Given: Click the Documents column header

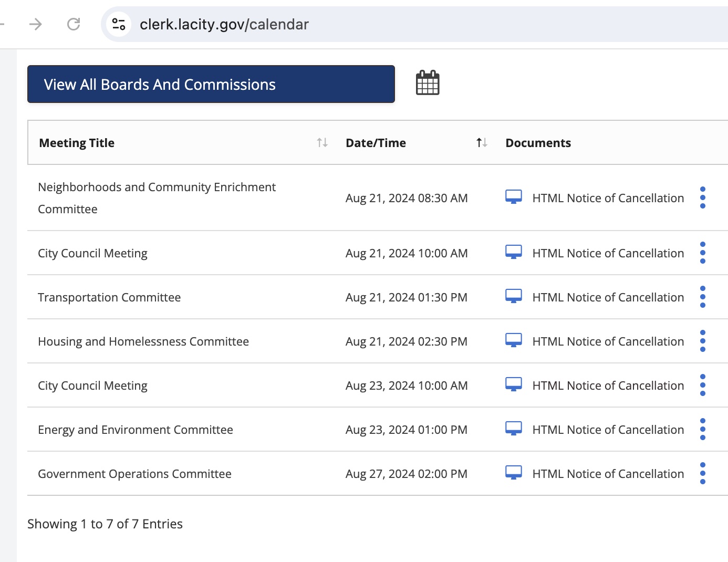Looking at the screenshot, I should tap(538, 143).
